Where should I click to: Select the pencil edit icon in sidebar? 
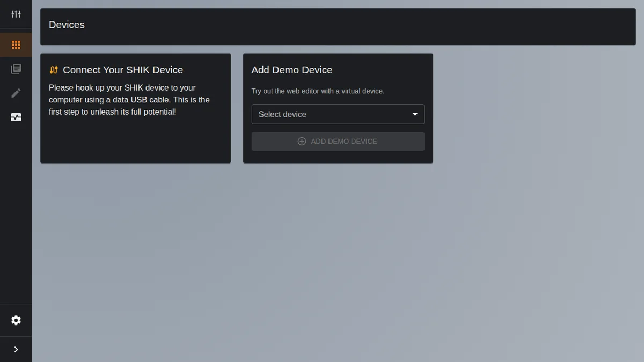16,93
